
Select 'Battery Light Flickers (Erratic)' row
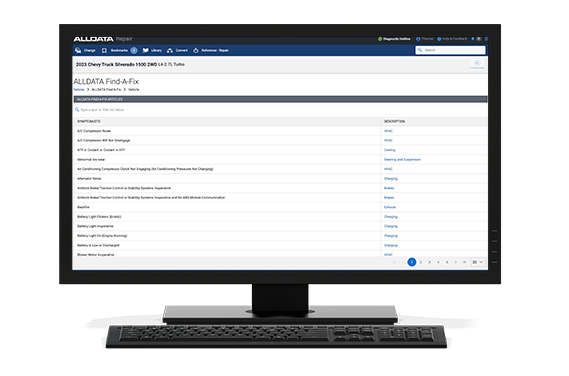click(280, 217)
